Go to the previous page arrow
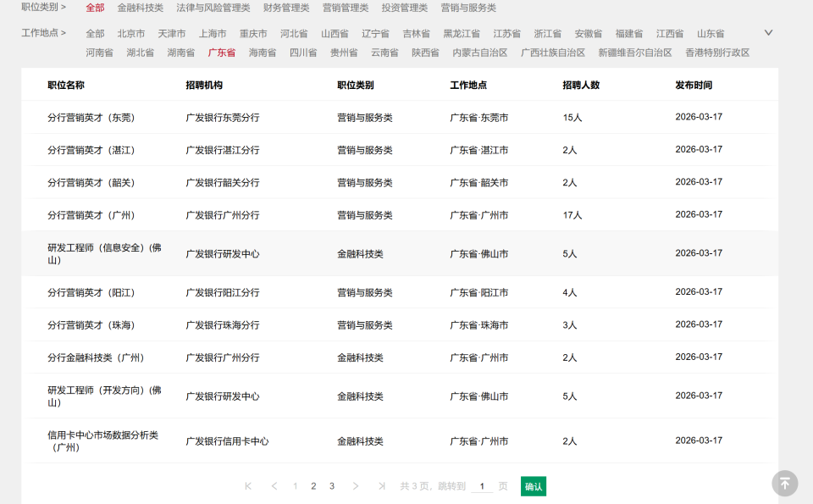Viewport: 813px width, 504px height. (x=274, y=486)
